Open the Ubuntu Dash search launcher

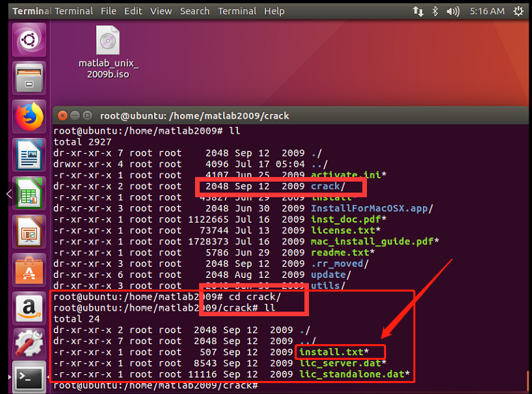(x=29, y=40)
